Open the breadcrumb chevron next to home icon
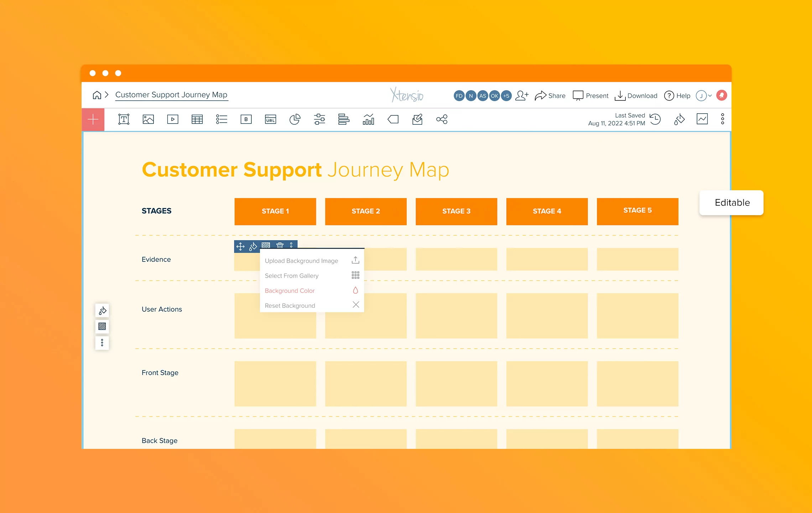812x513 pixels. coord(106,95)
